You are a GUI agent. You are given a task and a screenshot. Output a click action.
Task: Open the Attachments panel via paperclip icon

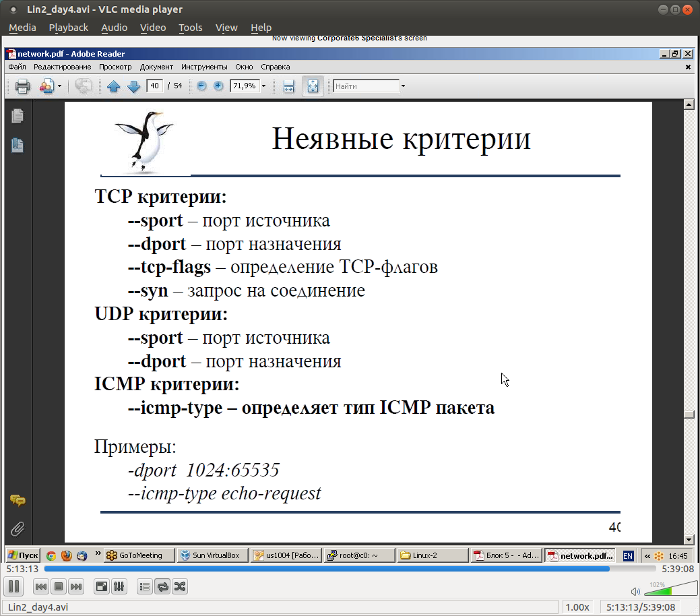pyautogui.click(x=17, y=528)
